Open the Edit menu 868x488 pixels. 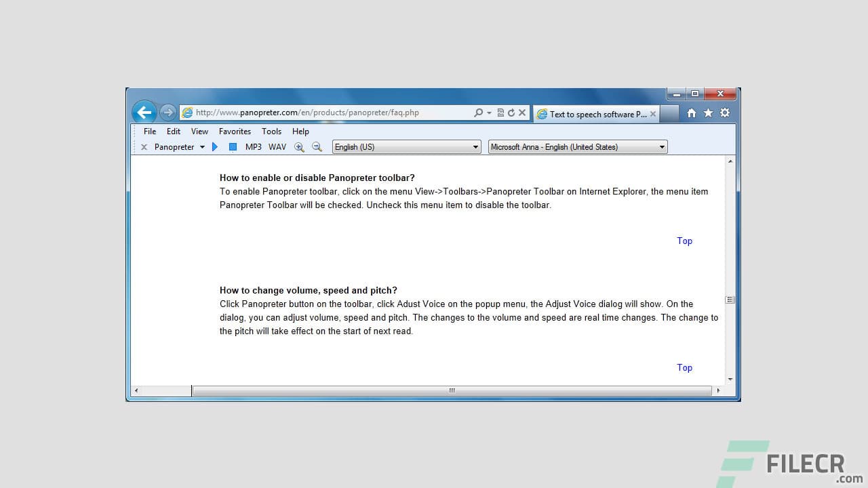174,131
